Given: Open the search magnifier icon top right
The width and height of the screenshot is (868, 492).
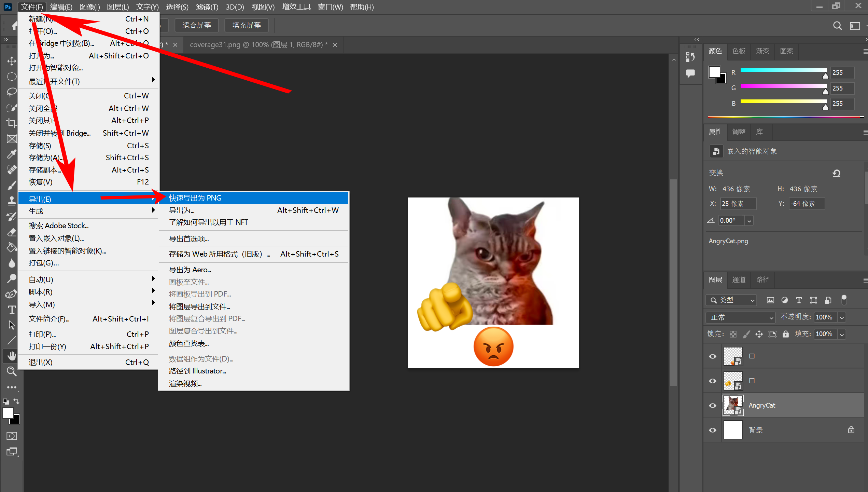Looking at the screenshot, I should [x=837, y=26].
